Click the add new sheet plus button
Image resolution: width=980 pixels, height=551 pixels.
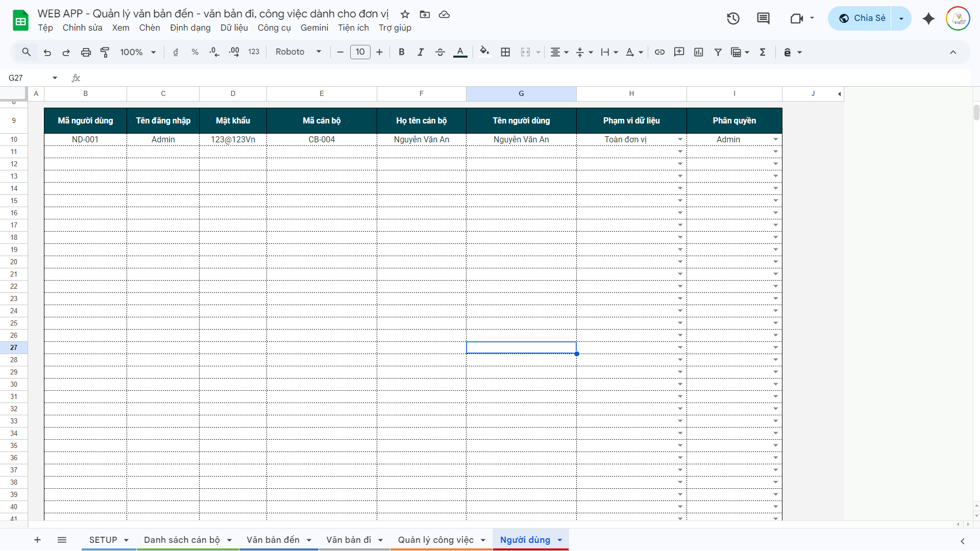37,540
